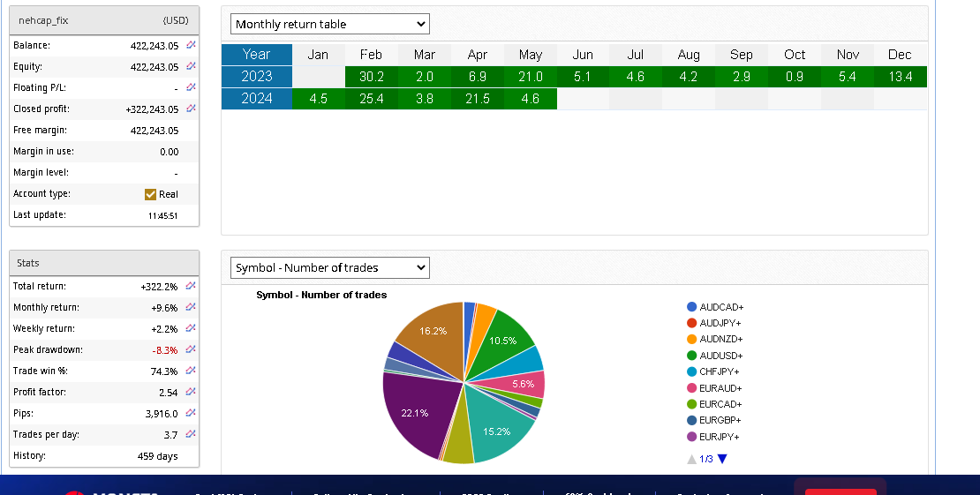This screenshot has width=980, height=495.
Task: Click the Total return chart icon
Action: (x=192, y=286)
